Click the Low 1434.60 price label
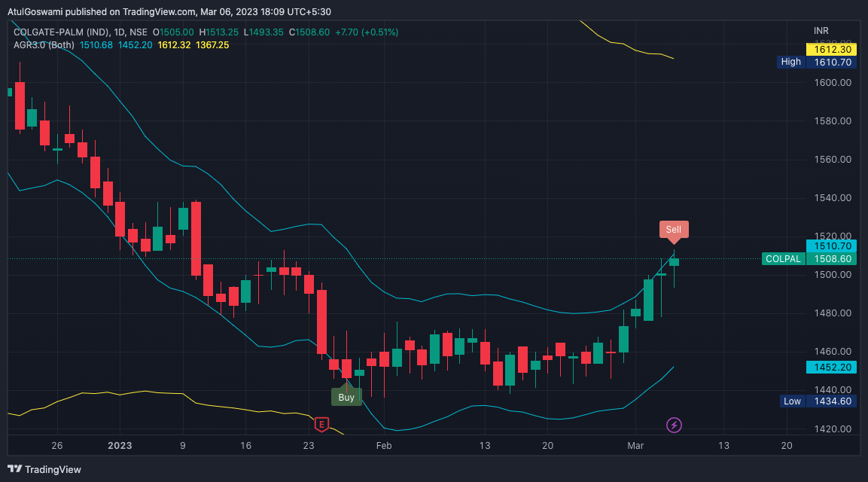The height and width of the screenshot is (482, 868). pos(818,401)
